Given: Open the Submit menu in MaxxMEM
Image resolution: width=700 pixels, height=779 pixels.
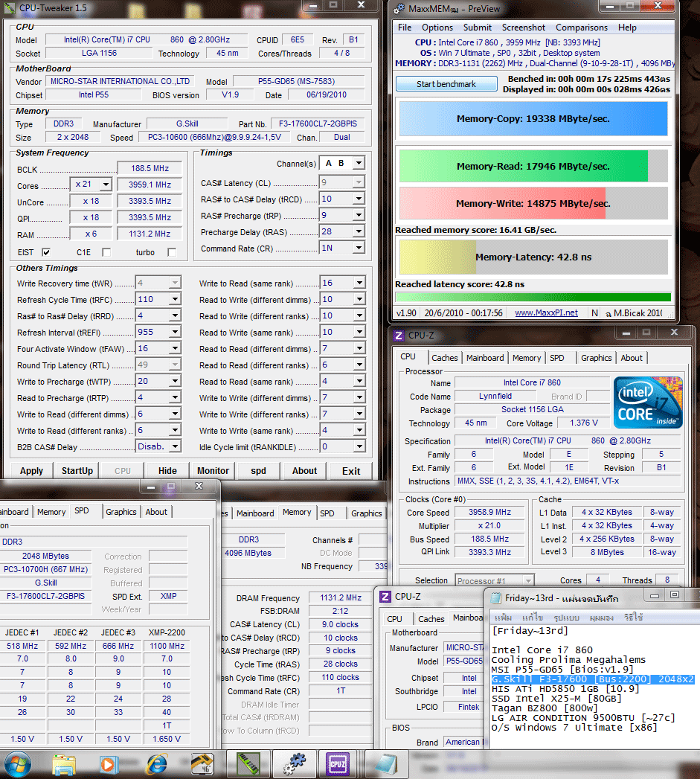Looking at the screenshot, I should point(478,28).
